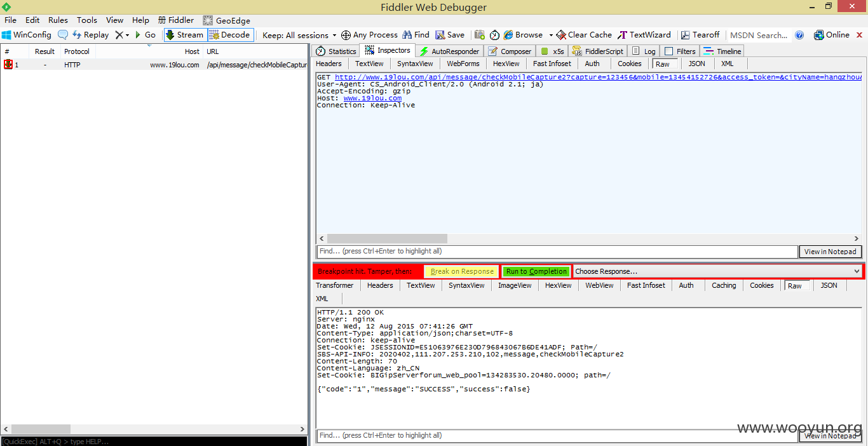Open the GeoEdge menu item
This screenshot has width=868, height=446.
[x=227, y=20]
